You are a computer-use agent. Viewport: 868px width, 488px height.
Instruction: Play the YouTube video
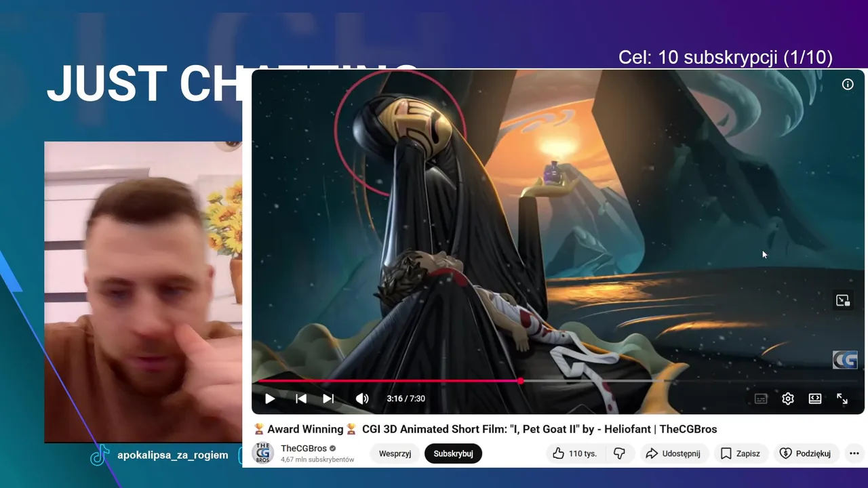270,399
